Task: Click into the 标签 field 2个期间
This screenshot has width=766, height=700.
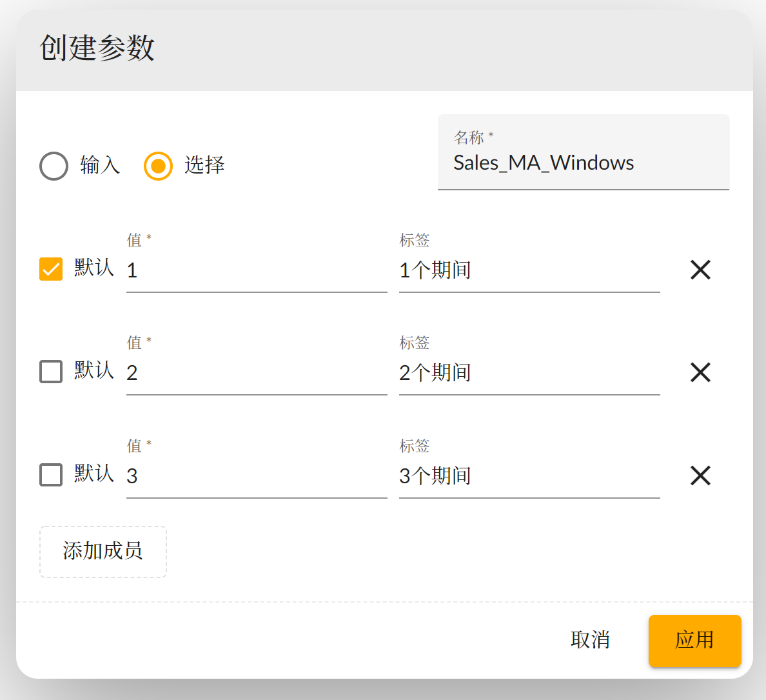Action: point(529,373)
